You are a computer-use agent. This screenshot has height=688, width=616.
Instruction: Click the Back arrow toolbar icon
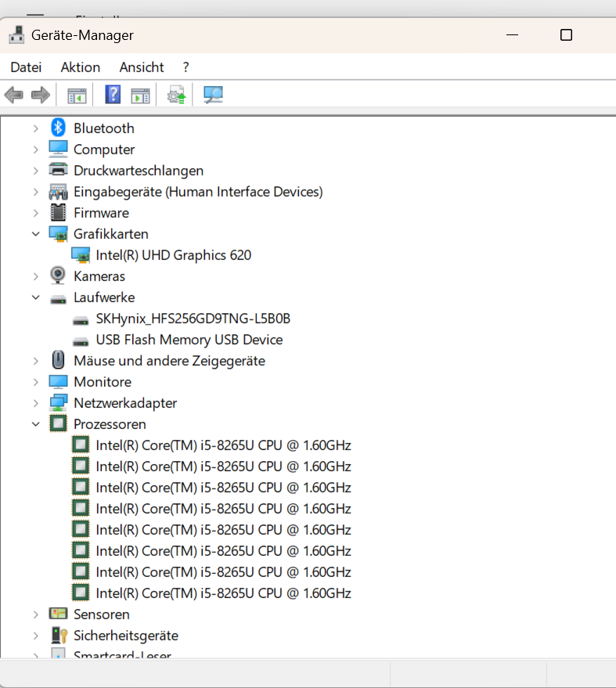coord(13,95)
